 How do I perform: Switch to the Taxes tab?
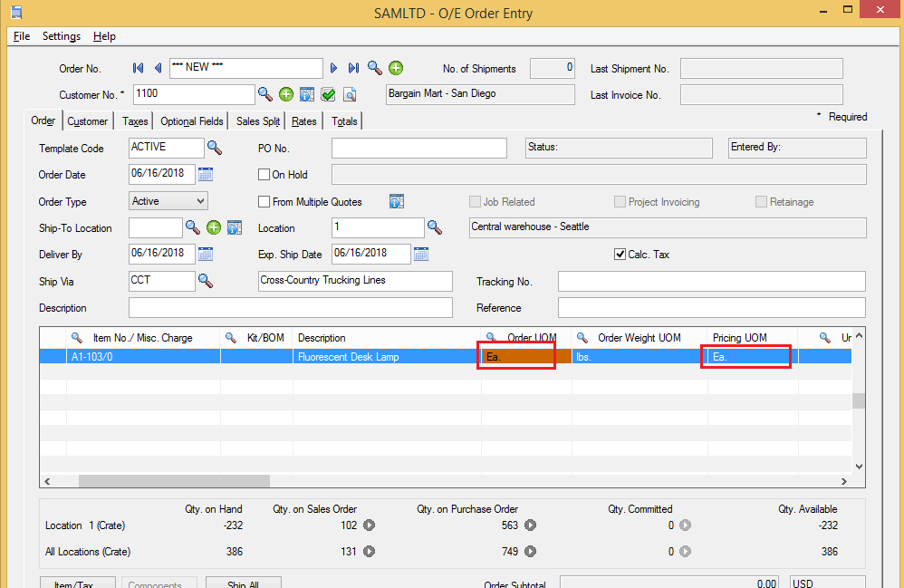click(135, 121)
